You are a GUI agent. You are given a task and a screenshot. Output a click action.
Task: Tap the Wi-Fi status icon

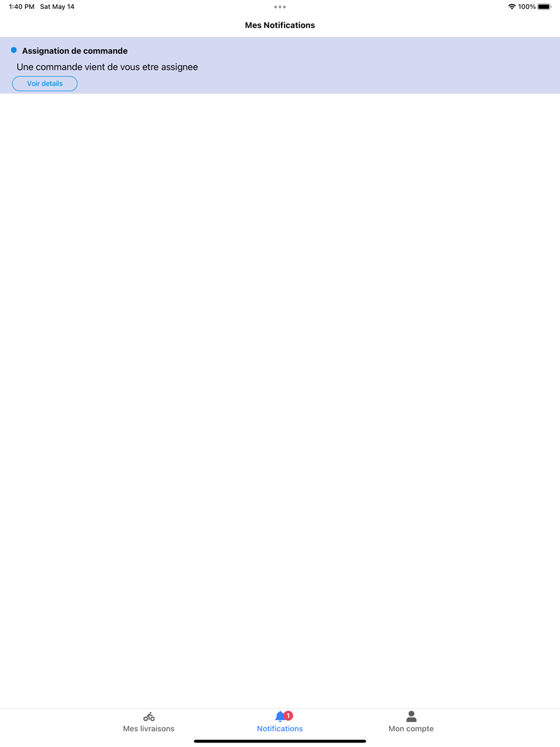pyautogui.click(x=512, y=7)
